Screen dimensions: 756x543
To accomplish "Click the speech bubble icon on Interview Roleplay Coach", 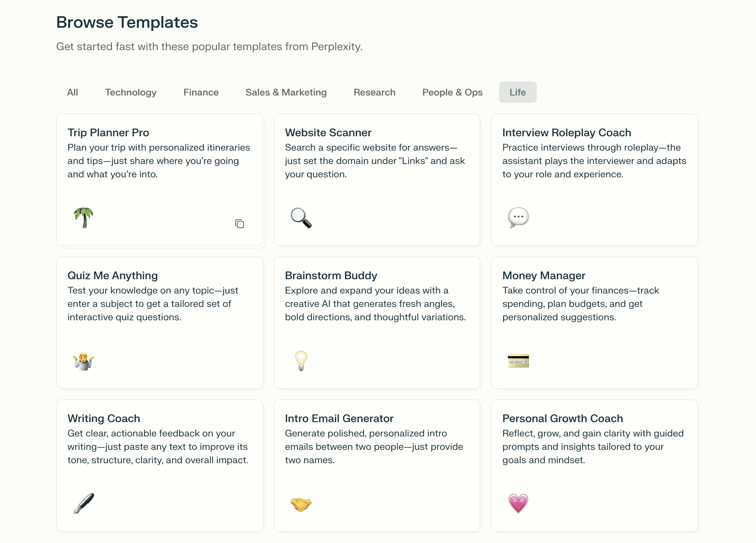I will [518, 218].
